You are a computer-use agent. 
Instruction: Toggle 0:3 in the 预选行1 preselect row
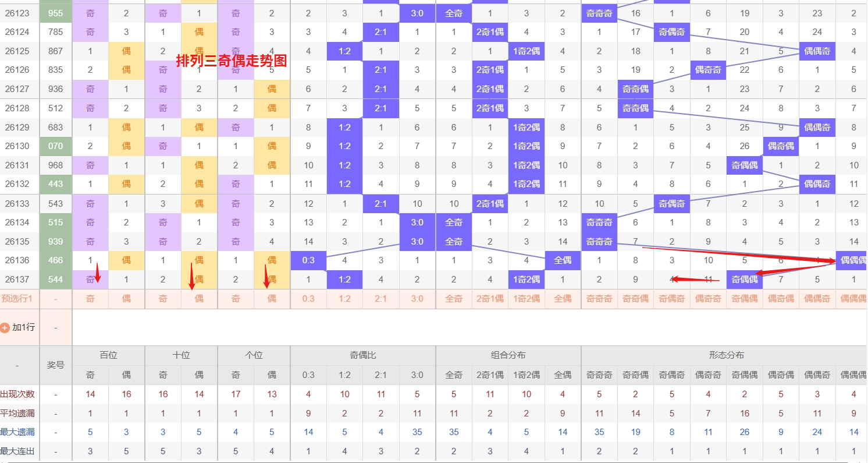click(x=308, y=299)
